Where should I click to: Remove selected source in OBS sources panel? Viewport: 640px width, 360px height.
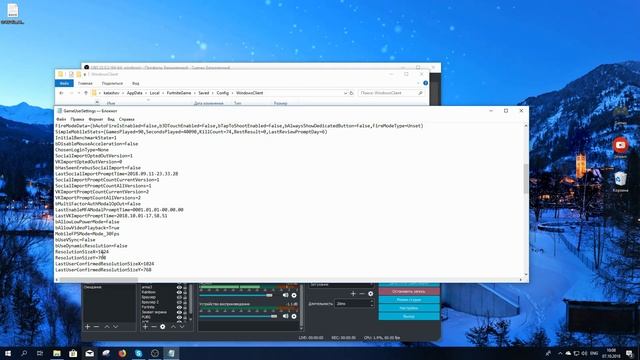(x=154, y=327)
